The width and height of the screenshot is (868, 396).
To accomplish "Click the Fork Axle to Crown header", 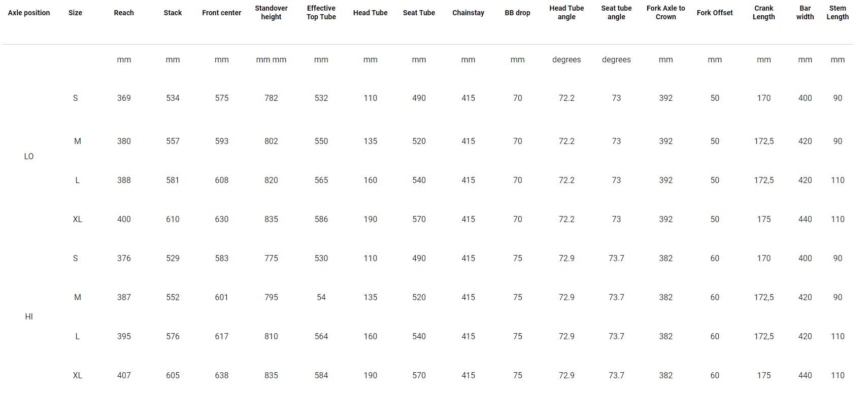I will [666, 13].
